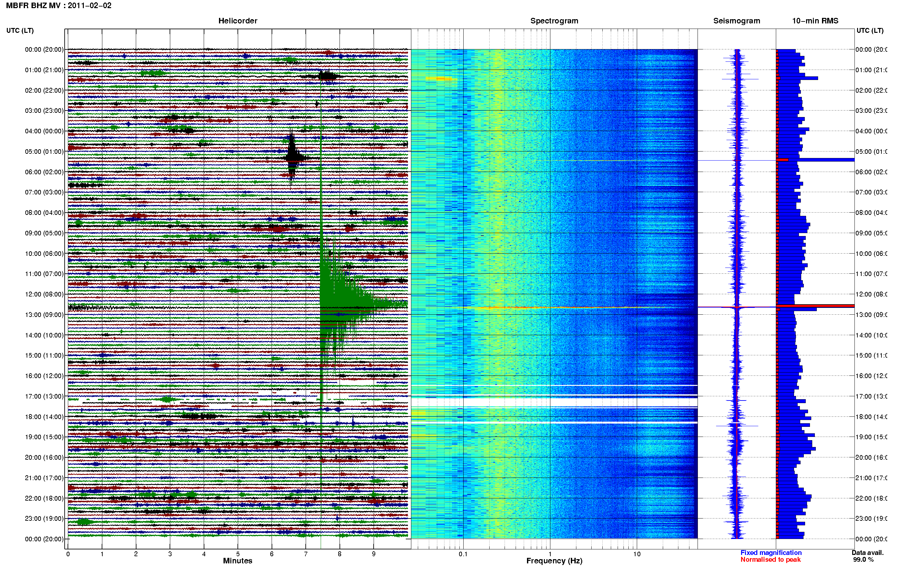
Task: Click the 'Normalised to peak' legend text
Action: 770,560
